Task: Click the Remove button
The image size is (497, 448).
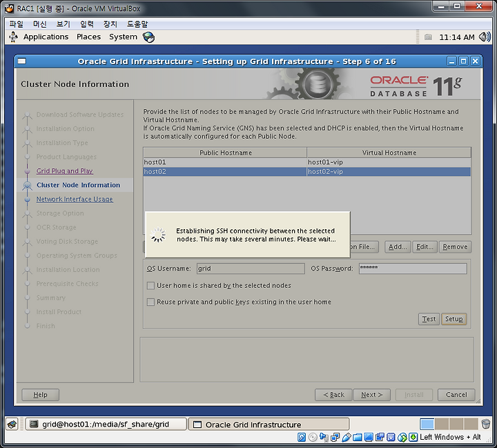Action: (x=455, y=247)
